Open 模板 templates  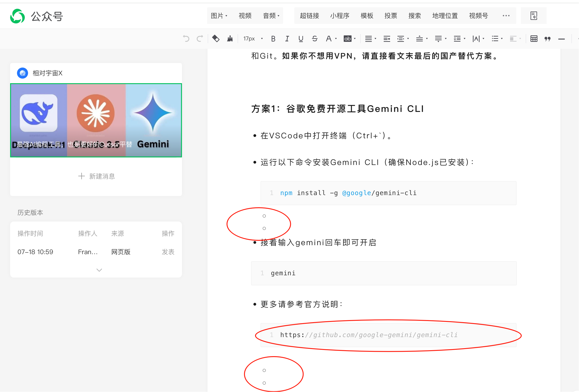[367, 16]
